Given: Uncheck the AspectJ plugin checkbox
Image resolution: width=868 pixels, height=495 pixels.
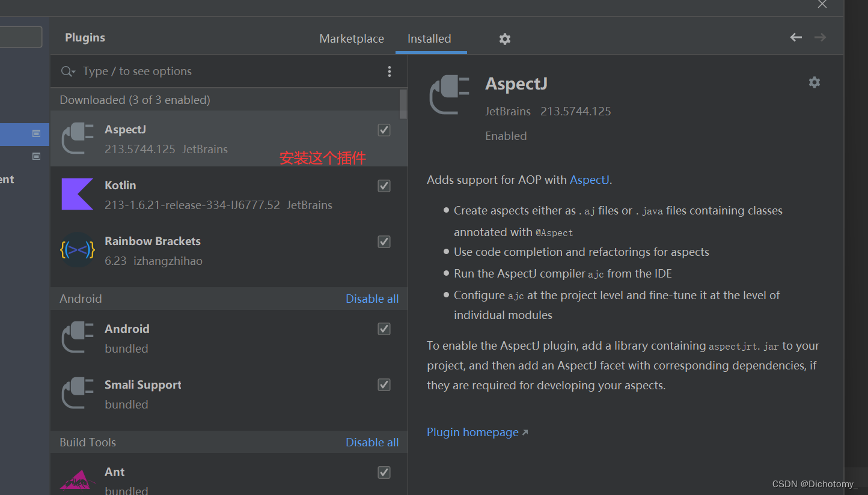Looking at the screenshot, I should click(384, 130).
